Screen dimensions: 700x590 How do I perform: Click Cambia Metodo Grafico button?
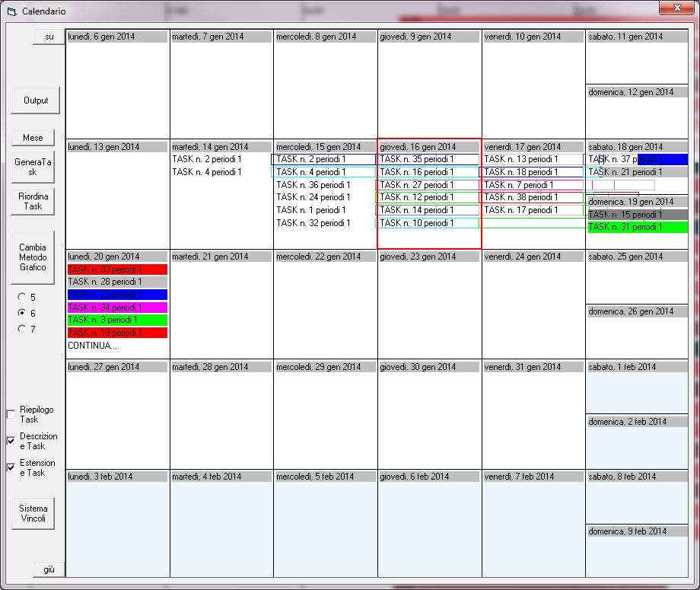click(x=33, y=257)
